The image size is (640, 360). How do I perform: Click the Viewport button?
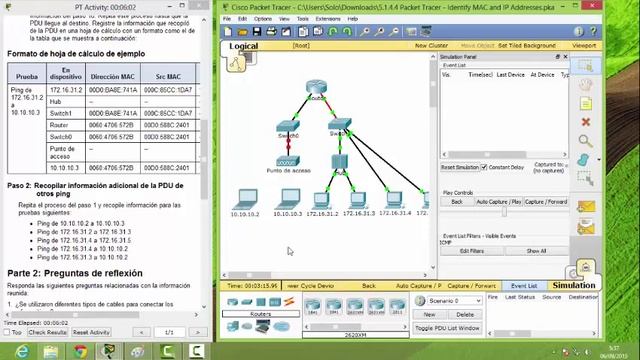coord(584,46)
